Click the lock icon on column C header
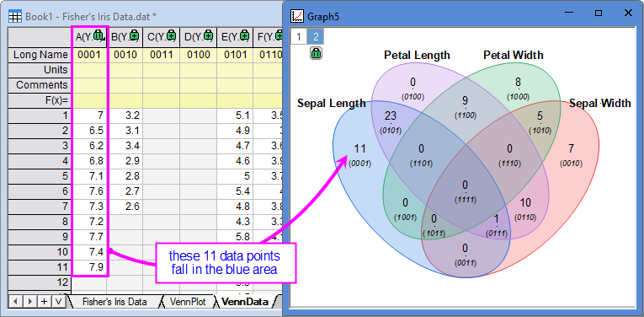 171,35
